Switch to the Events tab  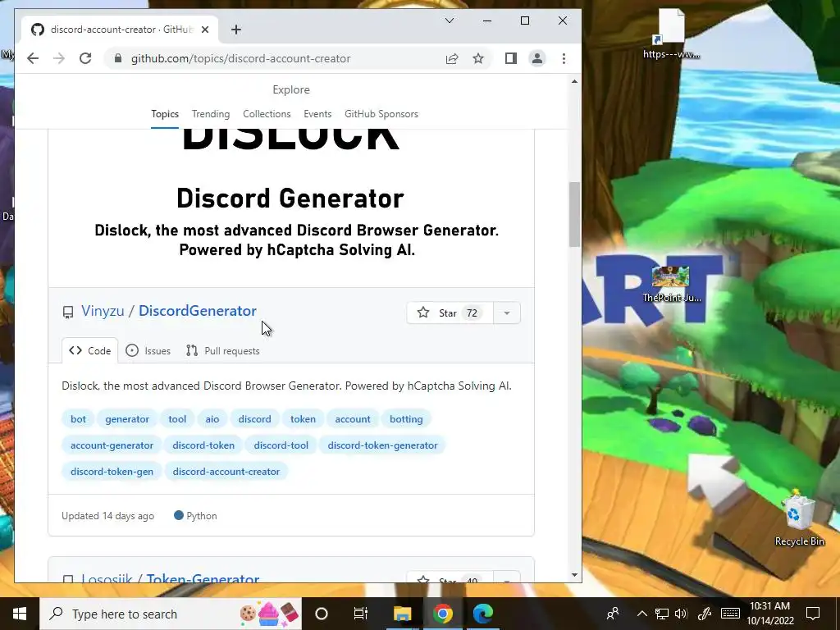click(317, 113)
